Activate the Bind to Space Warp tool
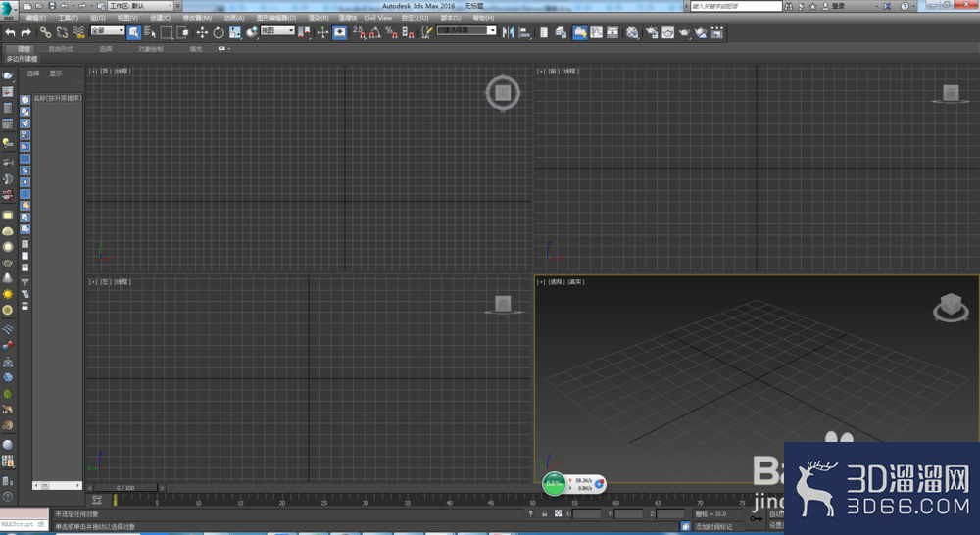This screenshot has height=535, width=980. pyautogui.click(x=78, y=32)
